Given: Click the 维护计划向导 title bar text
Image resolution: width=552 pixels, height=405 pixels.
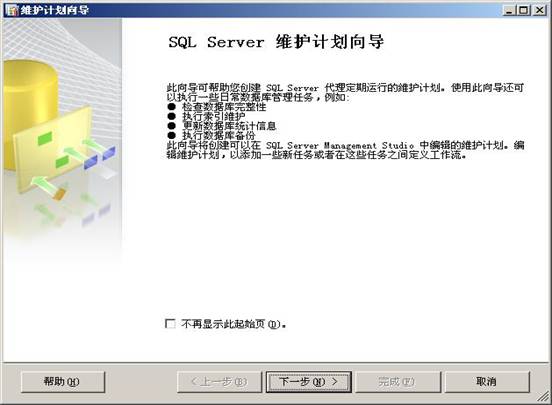Looking at the screenshot, I should [55, 10].
